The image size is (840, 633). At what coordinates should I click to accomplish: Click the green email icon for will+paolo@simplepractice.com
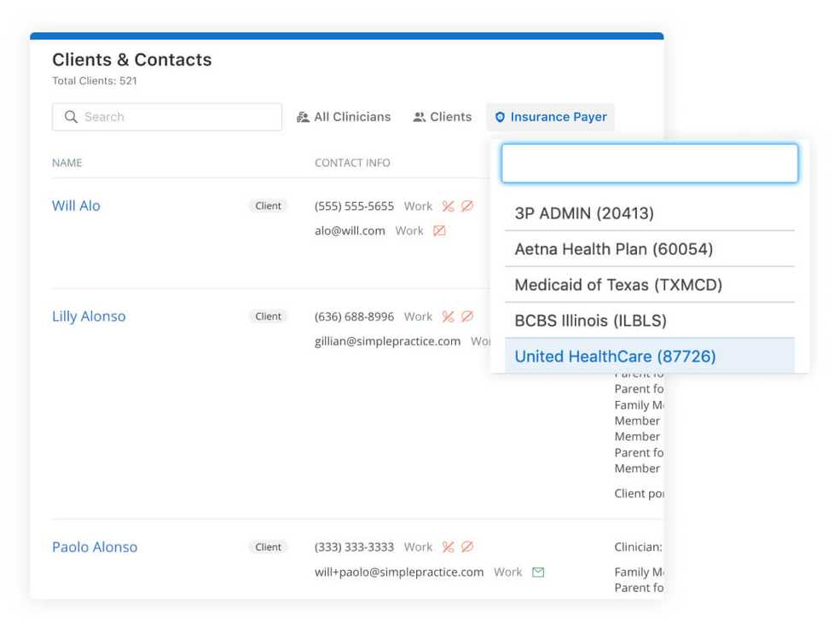point(538,572)
